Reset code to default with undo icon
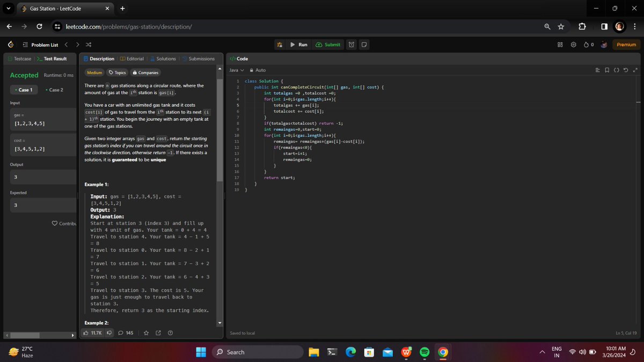Image resolution: width=644 pixels, height=362 pixels. [x=627, y=70]
